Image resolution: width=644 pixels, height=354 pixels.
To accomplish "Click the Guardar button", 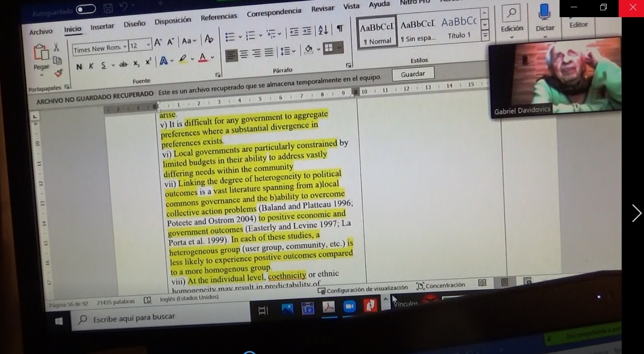I will pyautogui.click(x=413, y=74).
